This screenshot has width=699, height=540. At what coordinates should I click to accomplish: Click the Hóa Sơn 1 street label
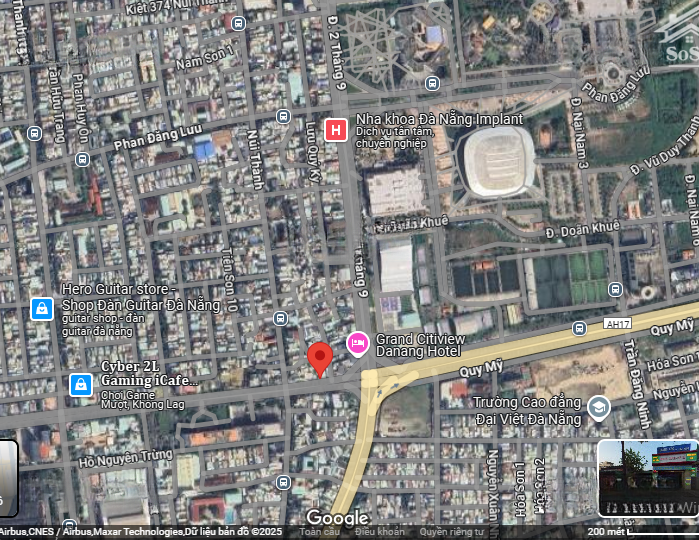coord(519,489)
